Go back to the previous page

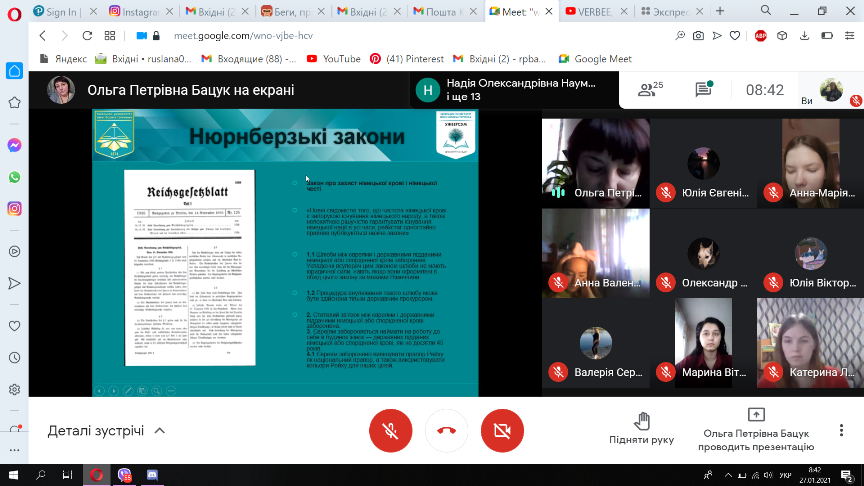click(43, 36)
